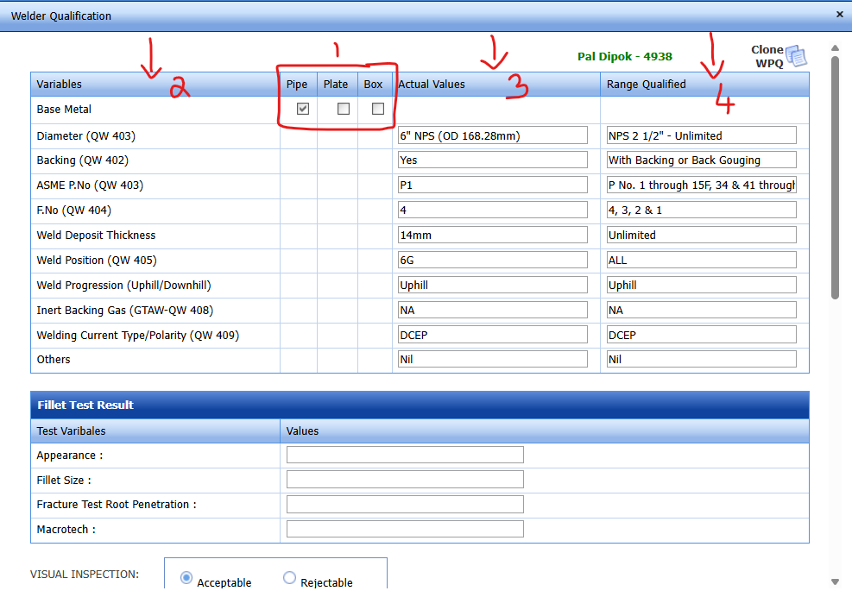Image resolution: width=852 pixels, height=616 pixels.
Task: Click the Weld Progression actual value field
Action: point(492,286)
